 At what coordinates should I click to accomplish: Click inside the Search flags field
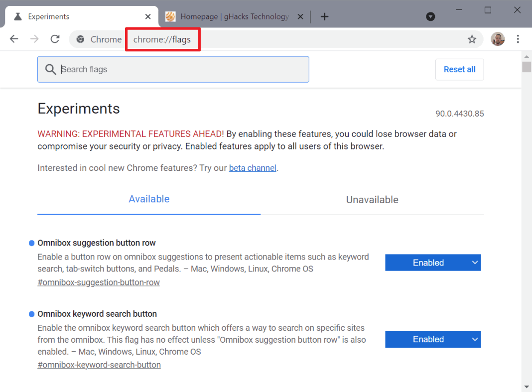pos(174,69)
